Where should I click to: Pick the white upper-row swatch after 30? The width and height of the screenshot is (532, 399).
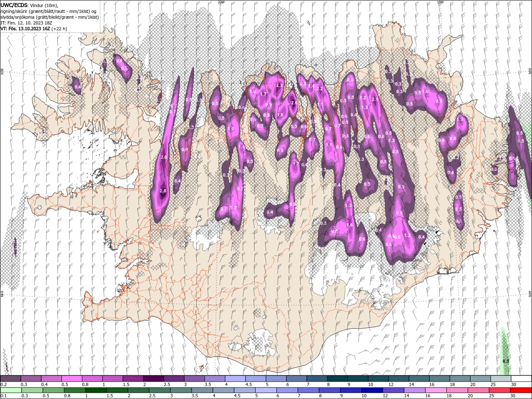(x=521, y=378)
